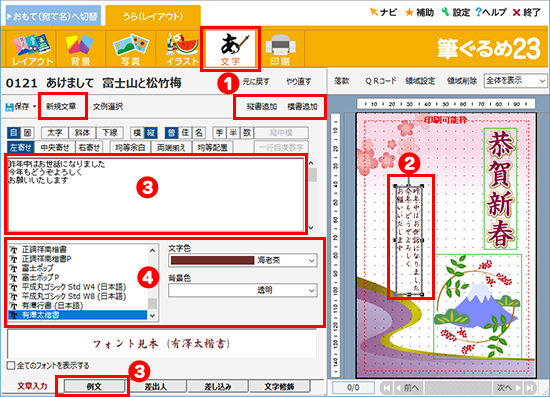Open the 写真 photo icon
550x397 pixels.
130,49
